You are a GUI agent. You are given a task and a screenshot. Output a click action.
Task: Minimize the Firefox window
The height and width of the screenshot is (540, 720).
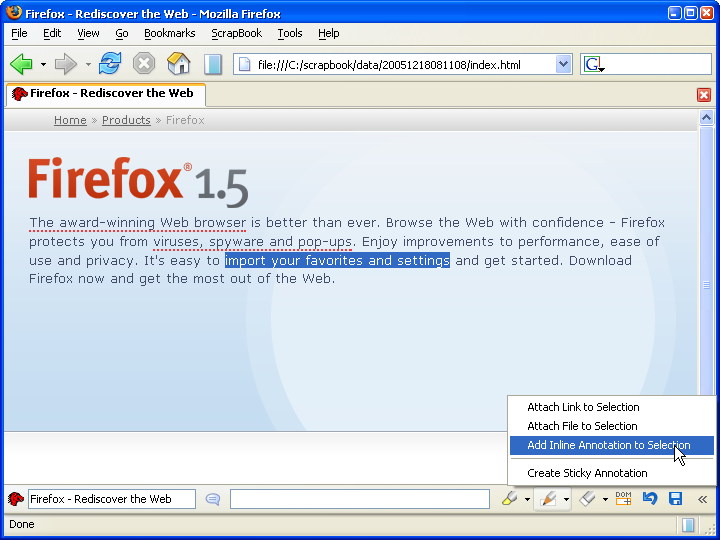(x=675, y=13)
